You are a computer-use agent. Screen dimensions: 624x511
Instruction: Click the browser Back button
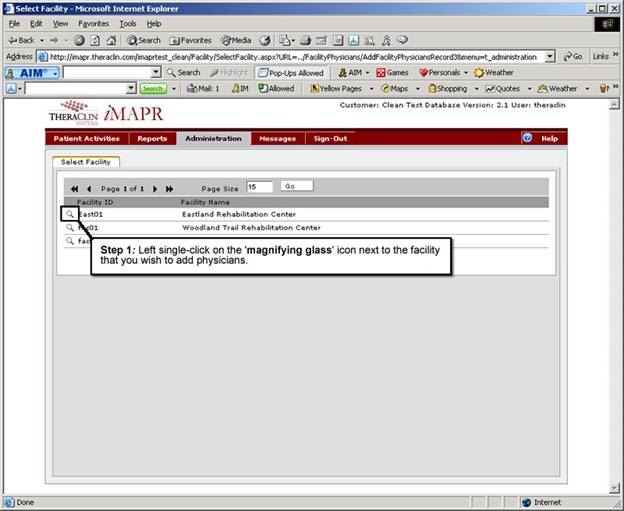[x=21, y=40]
